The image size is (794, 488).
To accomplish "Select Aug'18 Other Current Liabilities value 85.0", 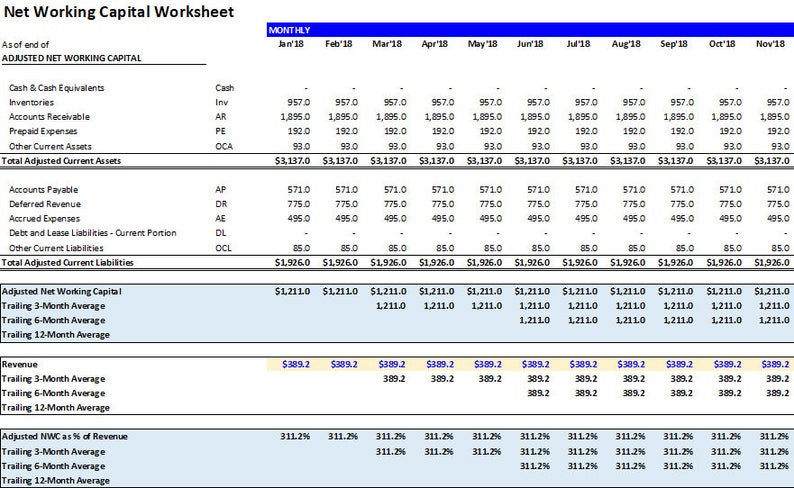I will coord(637,248).
